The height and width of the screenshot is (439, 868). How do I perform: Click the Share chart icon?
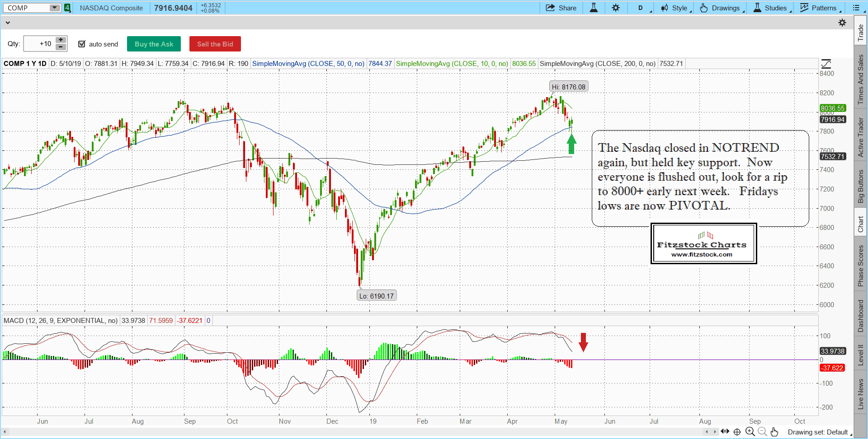pos(550,8)
